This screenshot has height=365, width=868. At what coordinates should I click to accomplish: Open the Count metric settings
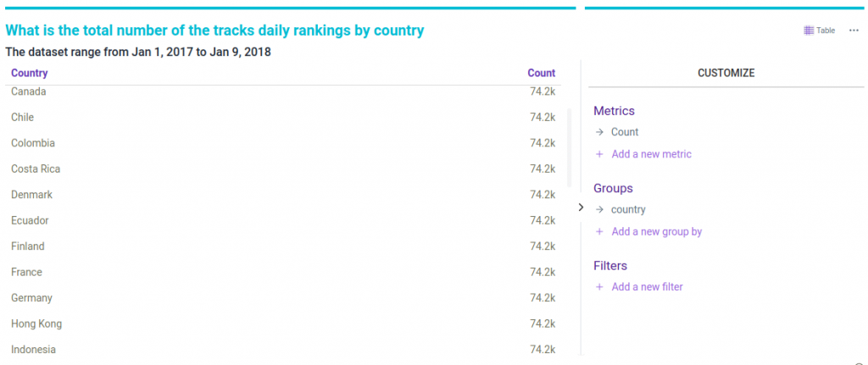tap(625, 132)
